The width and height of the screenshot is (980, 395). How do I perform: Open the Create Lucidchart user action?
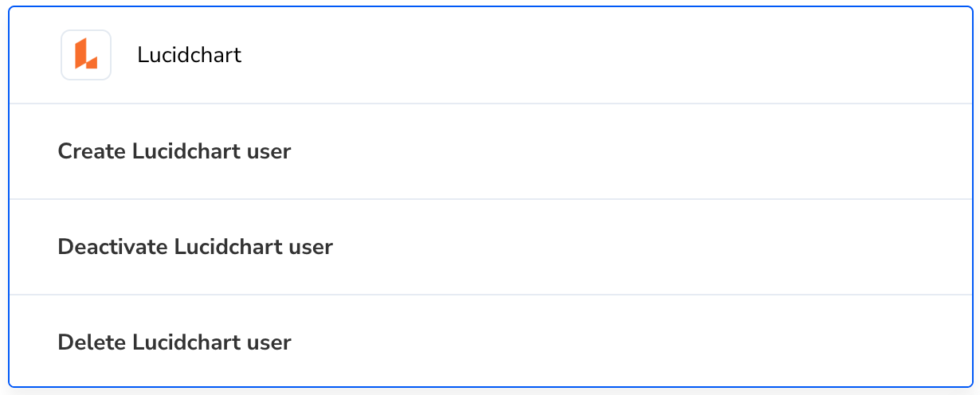(490, 151)
